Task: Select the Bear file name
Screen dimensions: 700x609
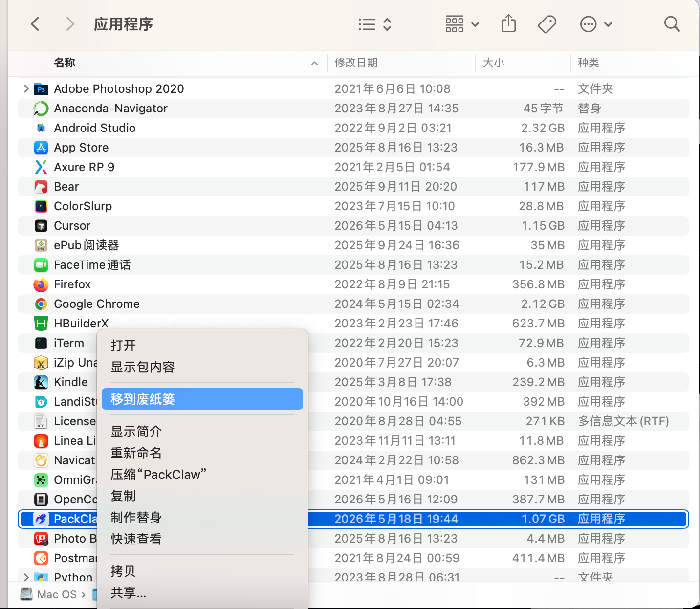Action: pyautogui.click(x=66, y=187)
